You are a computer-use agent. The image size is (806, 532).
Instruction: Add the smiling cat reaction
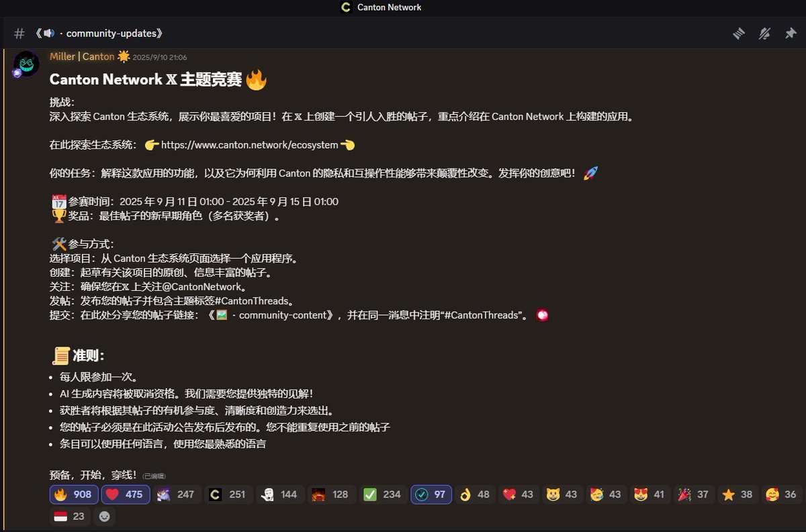pos(562,494)
